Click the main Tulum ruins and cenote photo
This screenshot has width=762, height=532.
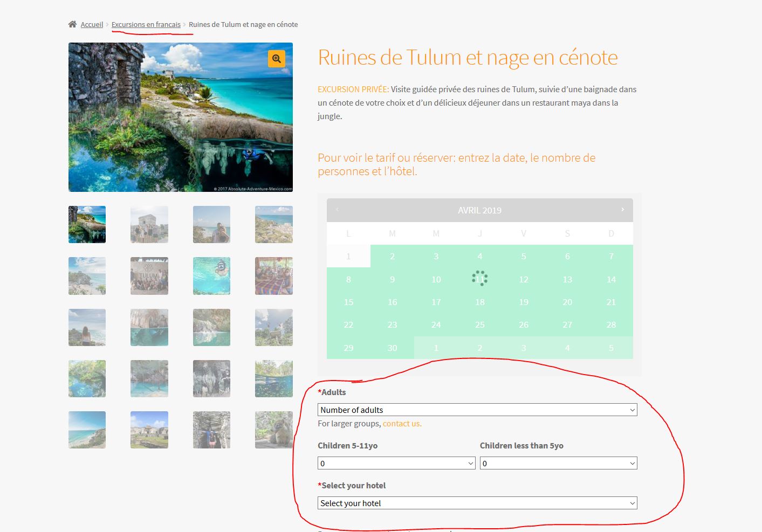pyautogui.click(x=181, y=117)
